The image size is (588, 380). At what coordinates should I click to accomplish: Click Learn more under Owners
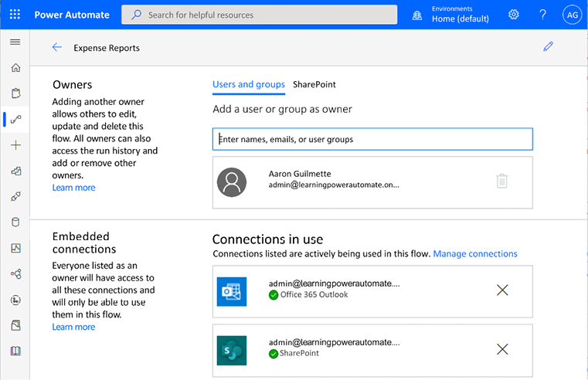73,188
